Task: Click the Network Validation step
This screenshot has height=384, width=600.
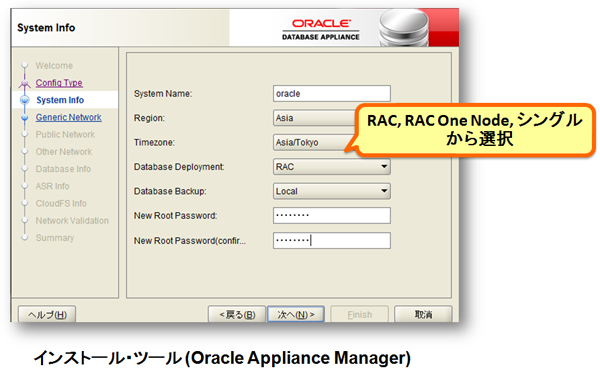Action: click(72, 221)
